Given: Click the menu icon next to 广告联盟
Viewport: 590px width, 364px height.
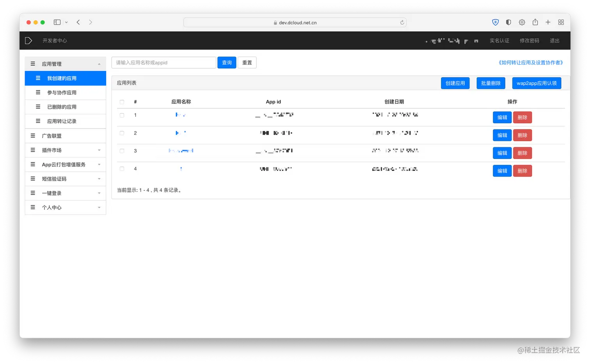Looking at the screenshot, I should coord(33,135).
